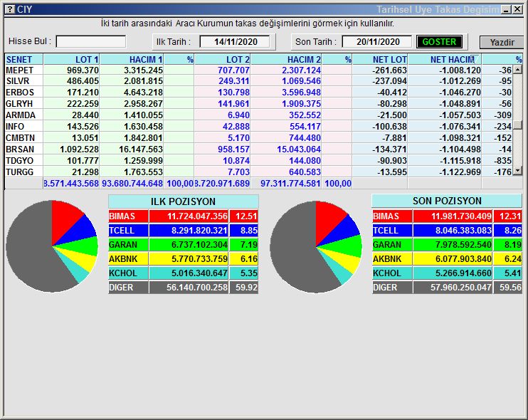Minimize the CIY window
The width and height of the screenshot is (528, 420).
pyautogui.click(x=506, y=9)
